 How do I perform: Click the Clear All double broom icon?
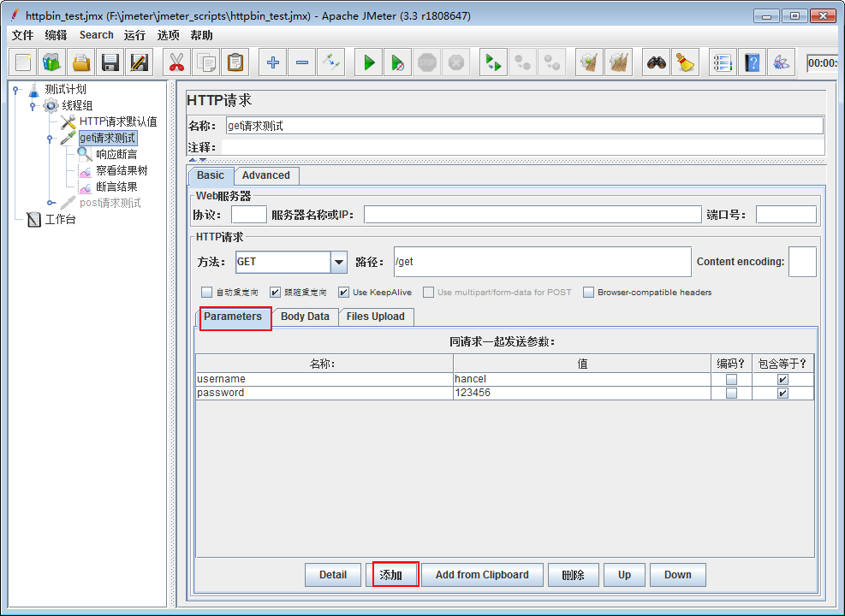pyautogui.click(x=619, y=62)
